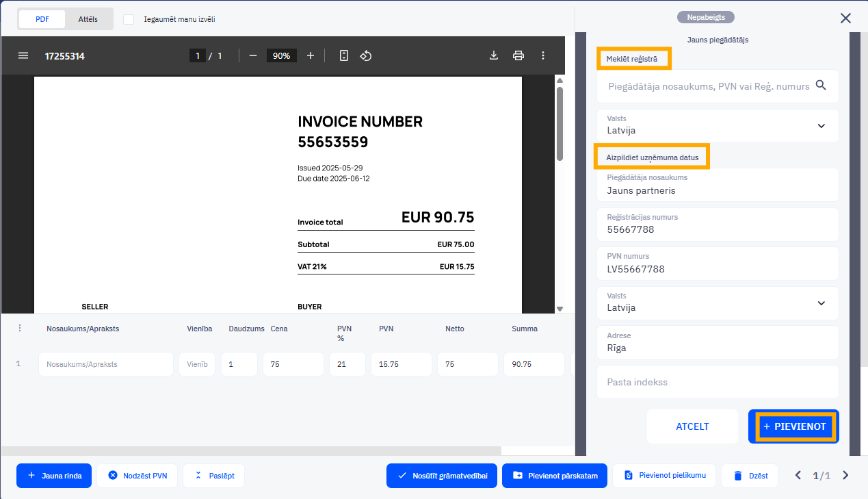Image resolution: width=868 pixels, height=499 pixels.
Task: Click the Pievienot button
Action: coord(794,426)
